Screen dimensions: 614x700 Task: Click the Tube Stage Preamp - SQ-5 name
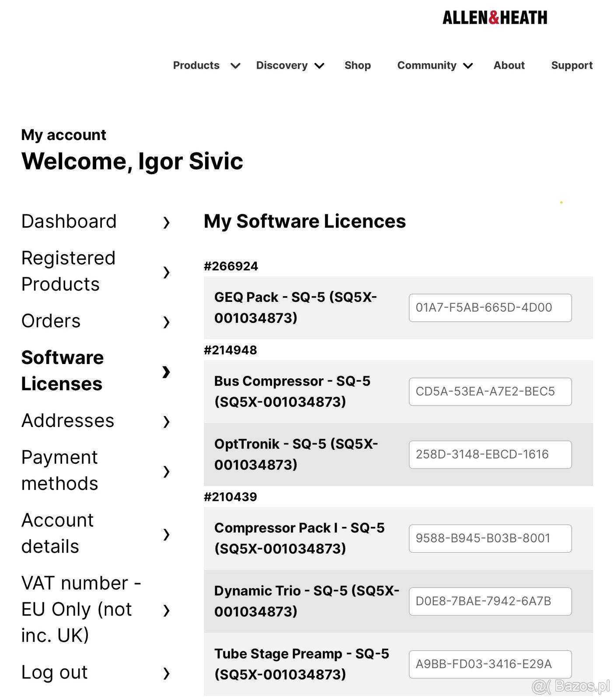(302, 665)
